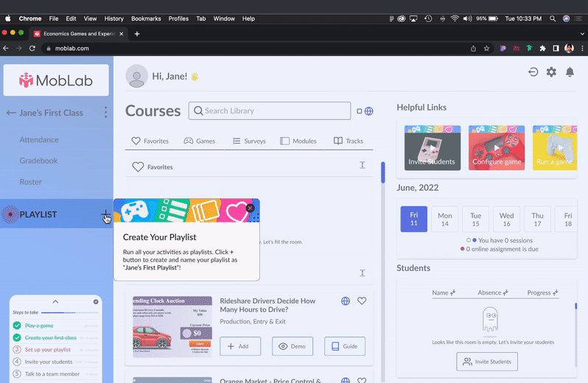This screenshot has height=383, width=588.
Task: Switch to the Surveys tab
Action: (x=249, y=141)
